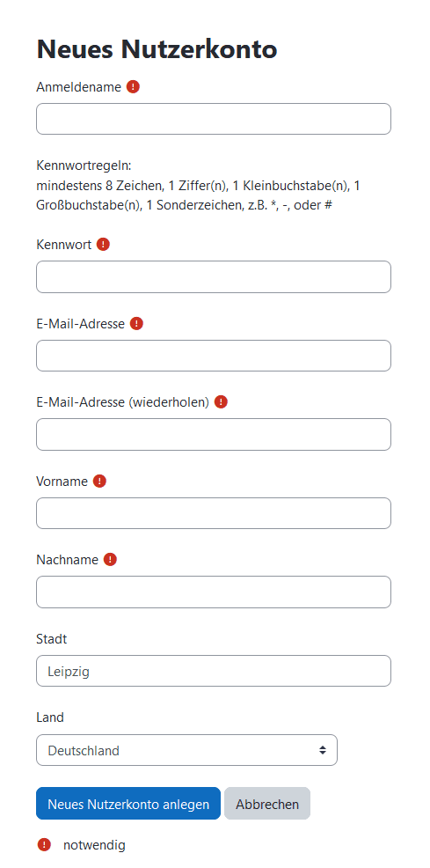
Task: Select the Nachname text box
Action: point(214,592)
